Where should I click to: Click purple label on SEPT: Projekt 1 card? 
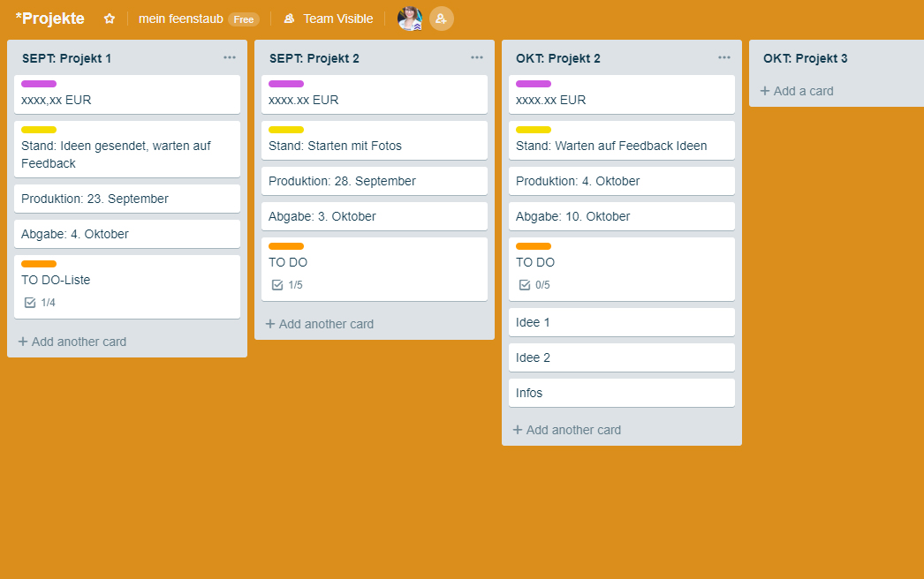(39, 84)
